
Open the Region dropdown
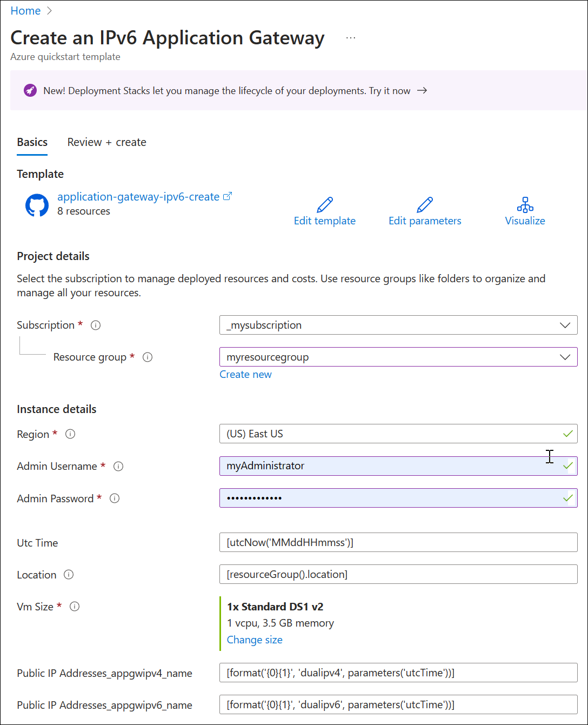point(398,434)
